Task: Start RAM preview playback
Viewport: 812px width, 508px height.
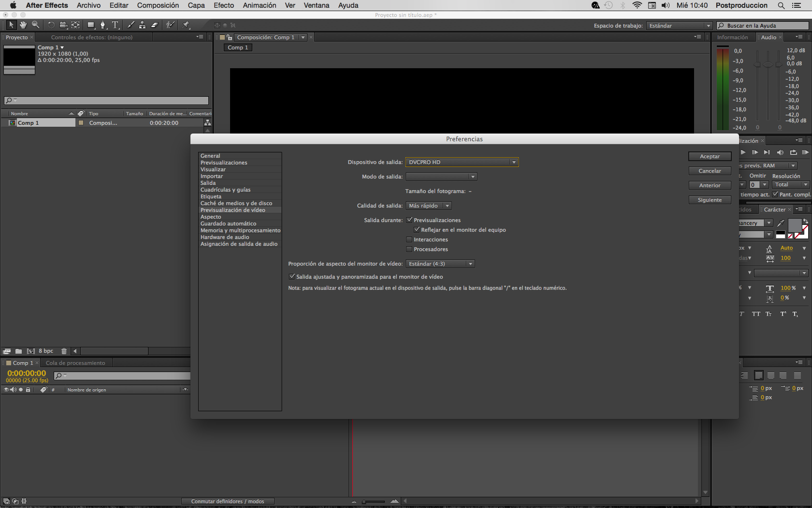Action: [x=805, y=152]
